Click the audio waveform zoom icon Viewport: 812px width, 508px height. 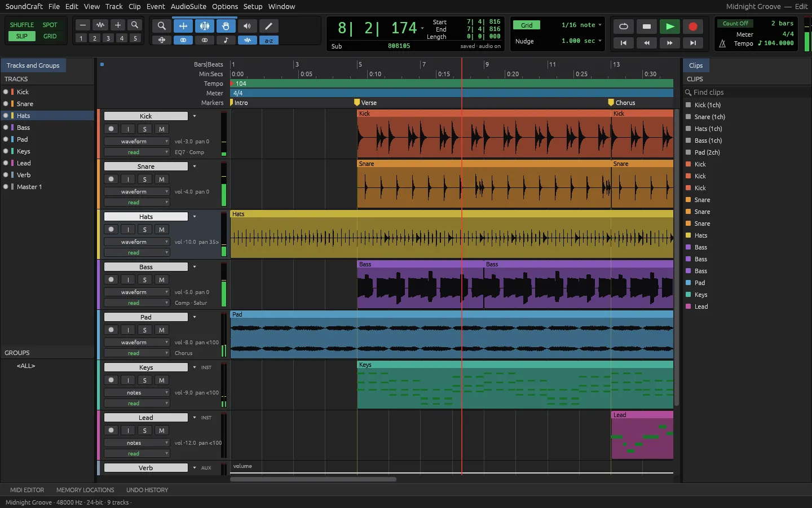pos(100,25)
